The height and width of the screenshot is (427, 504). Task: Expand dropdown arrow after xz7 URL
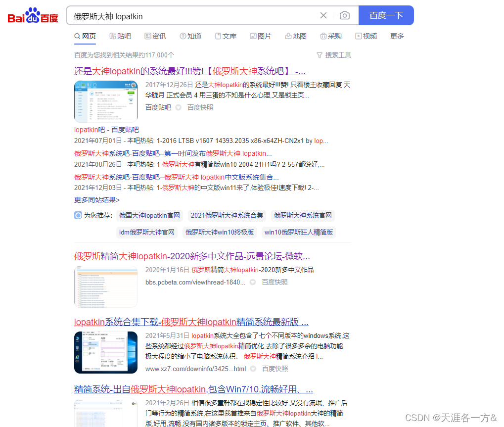click(x=253, y=369)
